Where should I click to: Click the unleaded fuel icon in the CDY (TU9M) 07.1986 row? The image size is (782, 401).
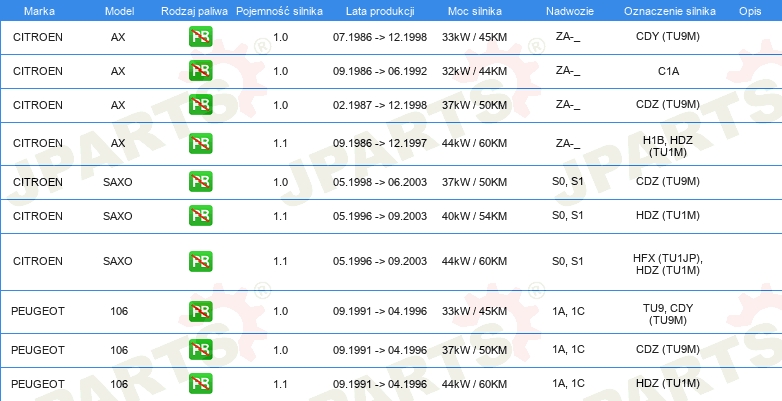[200, 37]
